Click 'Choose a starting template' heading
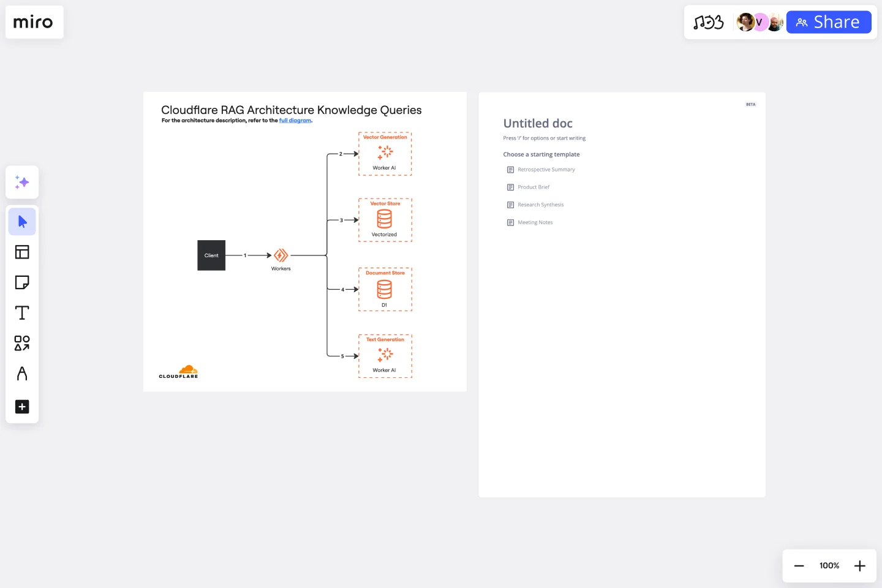Screen dimensions: 882x588 point(541,154)
